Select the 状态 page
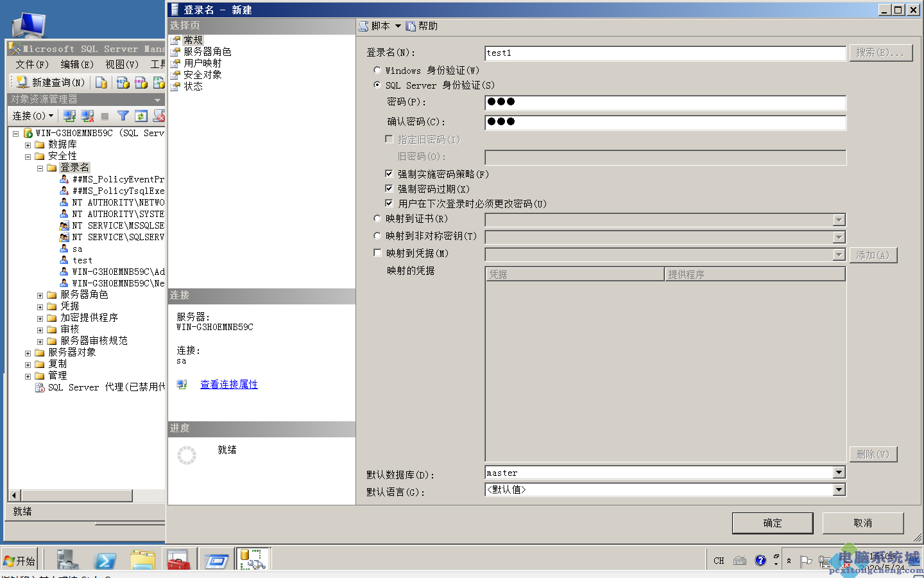 193,86
